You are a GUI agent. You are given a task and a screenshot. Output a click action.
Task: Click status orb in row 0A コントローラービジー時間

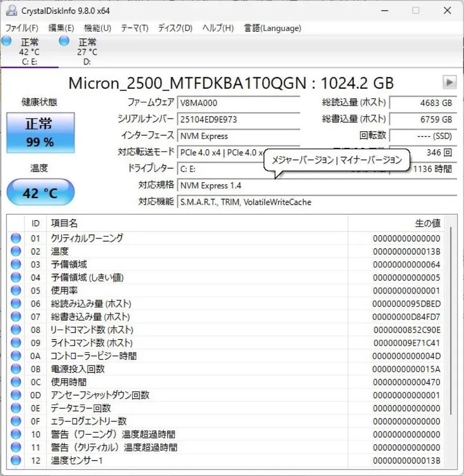pos(16,355)
